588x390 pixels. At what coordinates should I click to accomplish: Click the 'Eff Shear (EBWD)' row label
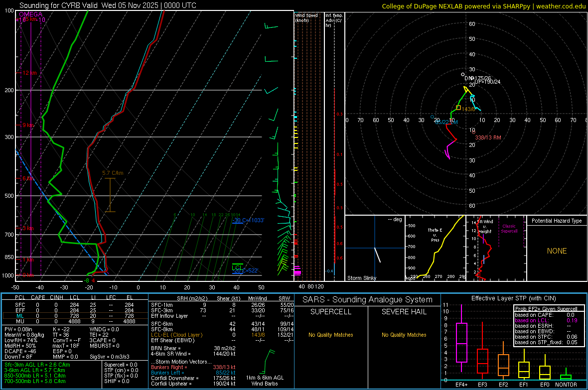(172, 340)
